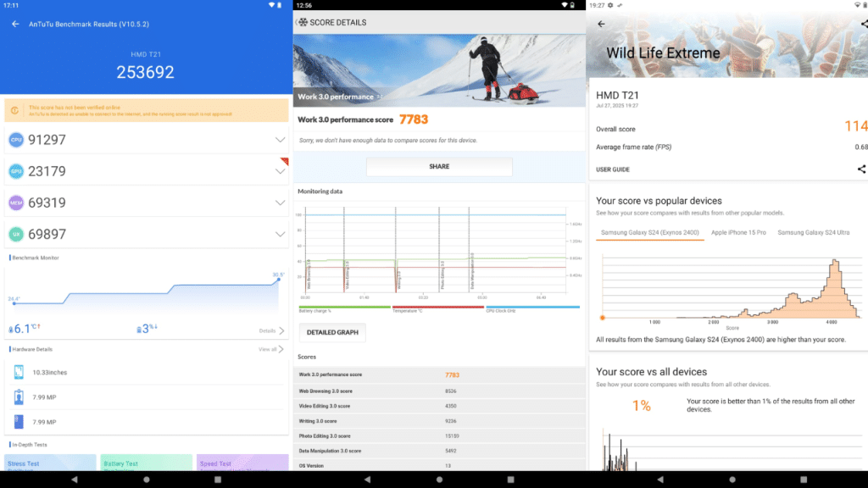Screen dimensions: 868x488
Task: Tap the 3DMark Overall score row
Action: pos(732,129)
